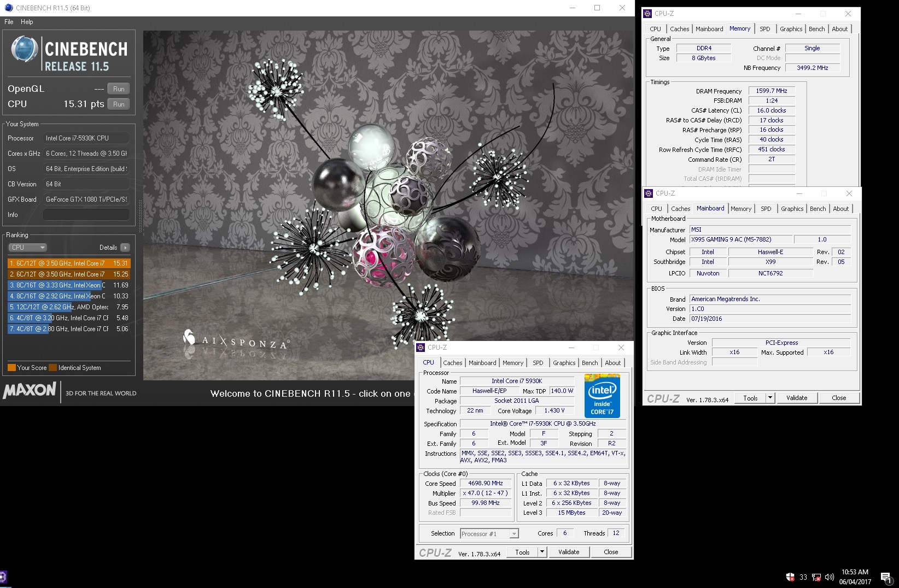Viewport: 899px width, 588px height.
Task: Switch to Memory tab in CPU window
Action: click(x=513, y=363)
